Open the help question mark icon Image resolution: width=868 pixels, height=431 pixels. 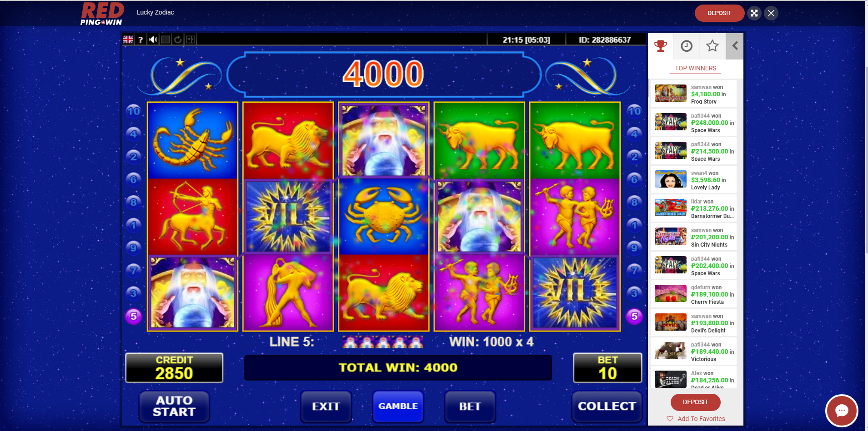click(x=140, y=40)
